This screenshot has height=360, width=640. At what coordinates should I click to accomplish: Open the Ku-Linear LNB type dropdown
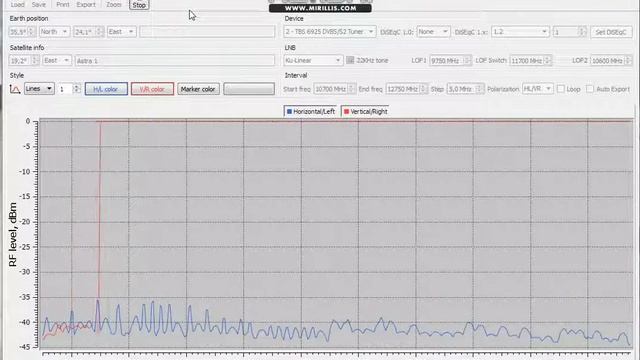(x=313, y=60)
